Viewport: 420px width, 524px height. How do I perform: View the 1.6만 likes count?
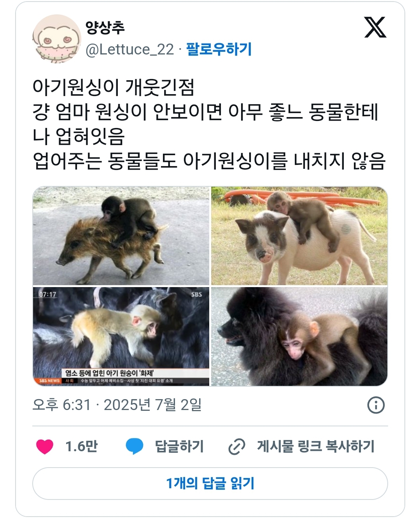pyautogui.click(x=81, y=447)
